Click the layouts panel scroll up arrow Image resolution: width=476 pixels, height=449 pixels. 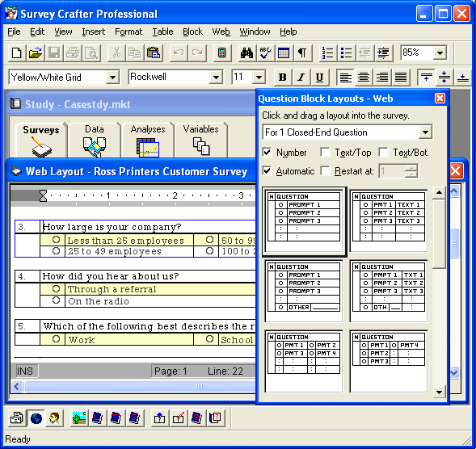click(439, 192)
